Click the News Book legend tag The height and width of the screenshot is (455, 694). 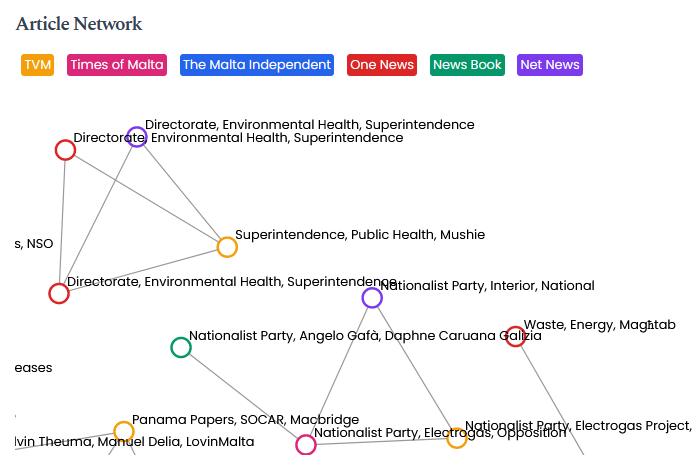pyautogui.click(x=467, y=65)
